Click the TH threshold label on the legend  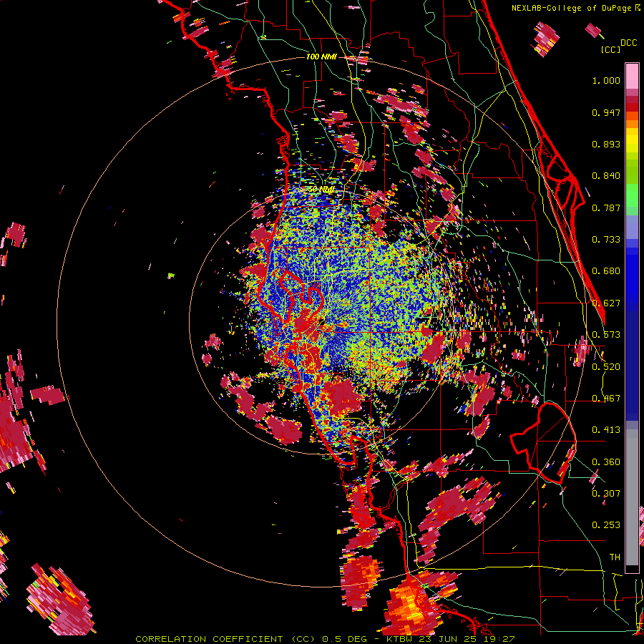click(615, 557)
